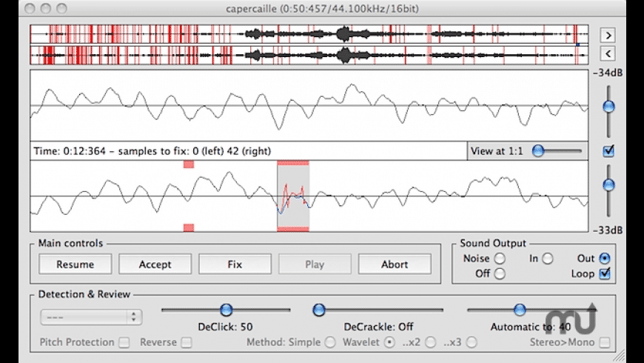644x363 pixels.
Task: Enable Pitch Protection checkbox
Action: (x=124, y=342)
